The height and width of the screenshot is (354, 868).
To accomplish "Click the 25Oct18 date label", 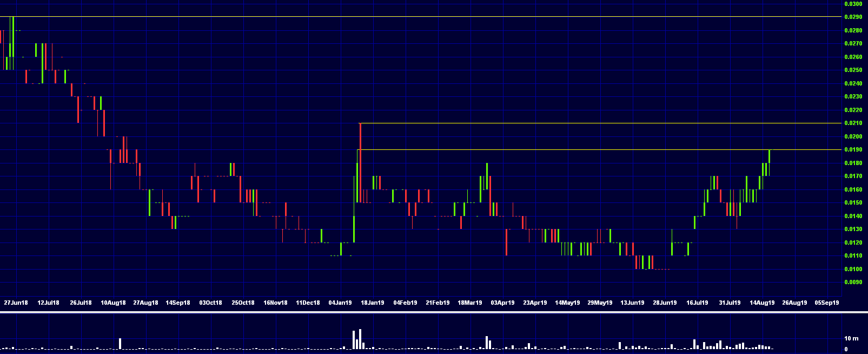I will click(x=243, y=303).
